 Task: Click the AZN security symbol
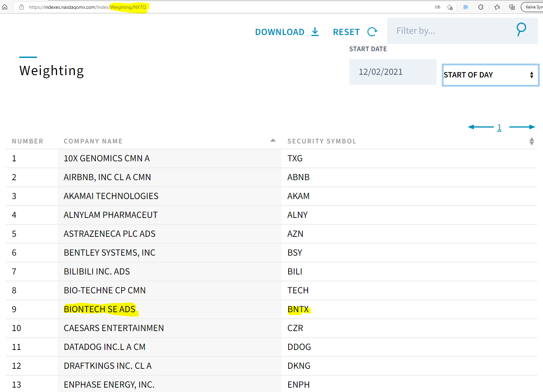(295, 234)
